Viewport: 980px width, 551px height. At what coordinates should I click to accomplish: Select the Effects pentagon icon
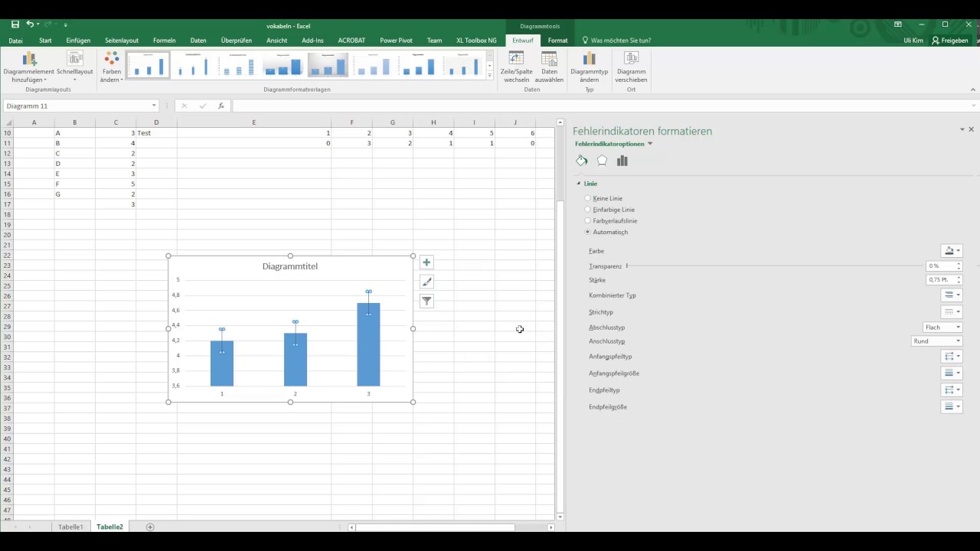click(602, 161)
